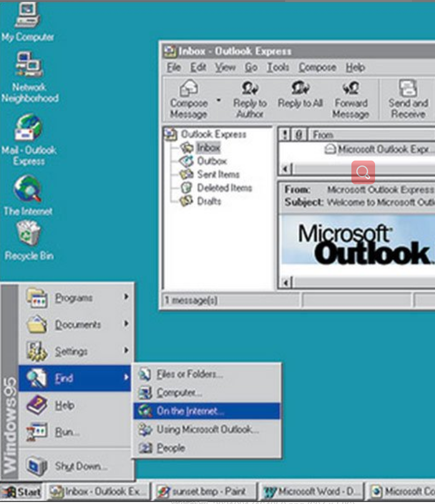The height and width of the screenshot is (504, 435).
Task: Click Reply to All toolbar icon
Action: (300, 95)
